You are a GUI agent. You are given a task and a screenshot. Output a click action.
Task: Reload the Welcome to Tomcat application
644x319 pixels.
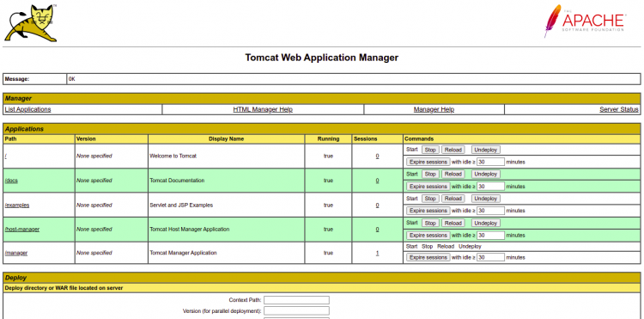453,150
